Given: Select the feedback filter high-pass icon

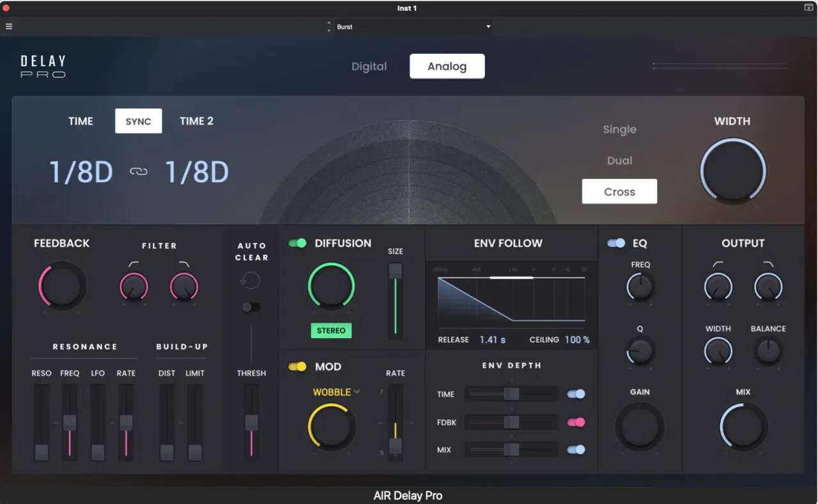Looking at the screenshot, I should 134,264.
